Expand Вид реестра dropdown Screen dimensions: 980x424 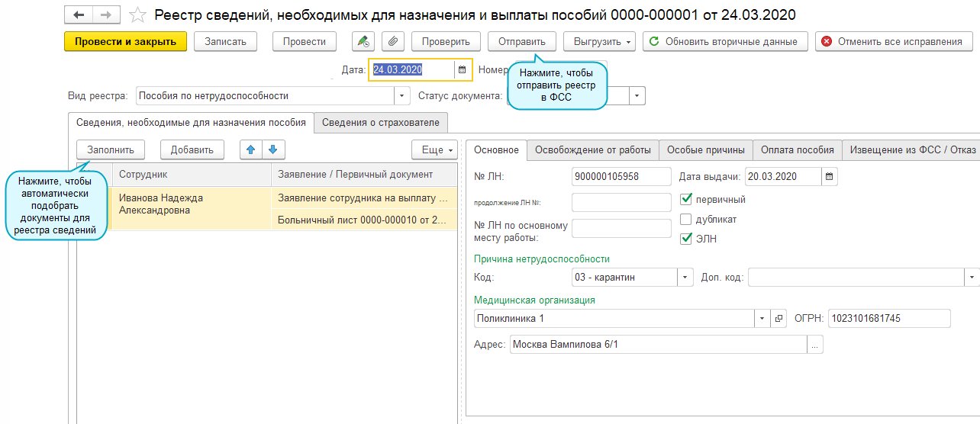[402, 96]
